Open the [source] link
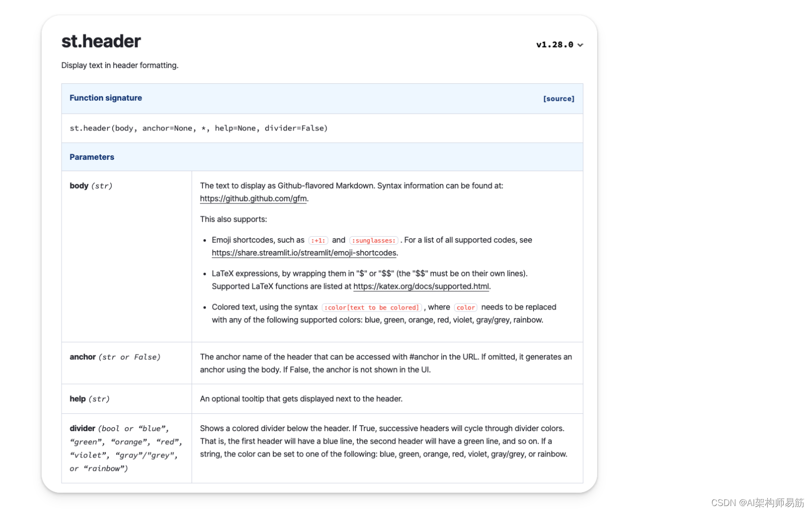 (558, 99)
